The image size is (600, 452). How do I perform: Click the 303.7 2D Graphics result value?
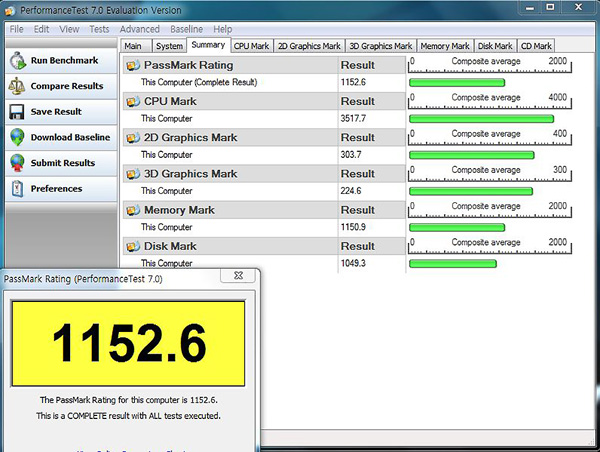(351, 155)
